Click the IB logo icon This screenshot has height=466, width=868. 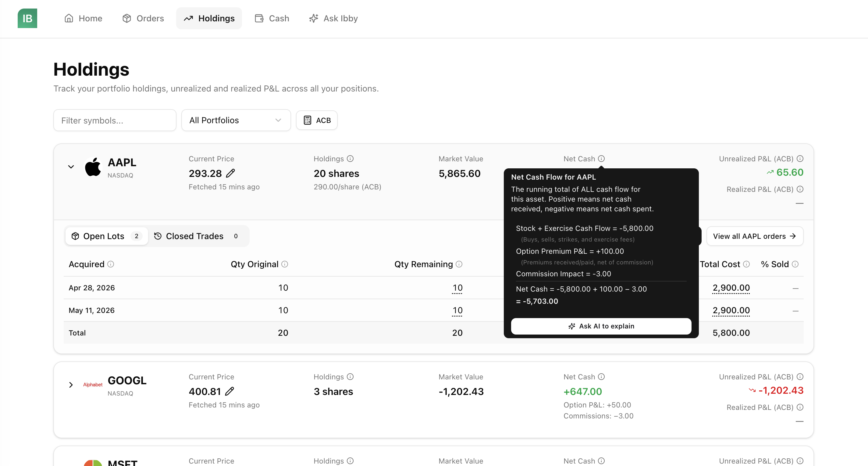[x=27, y=18]
